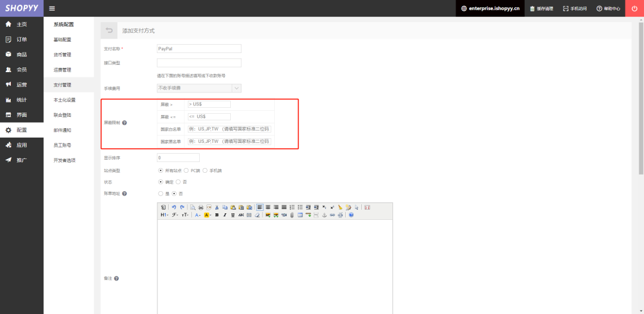Click the 支付名称 PayPal field
This screenshot has height=314, width=644.
click(x=199, y=48)
